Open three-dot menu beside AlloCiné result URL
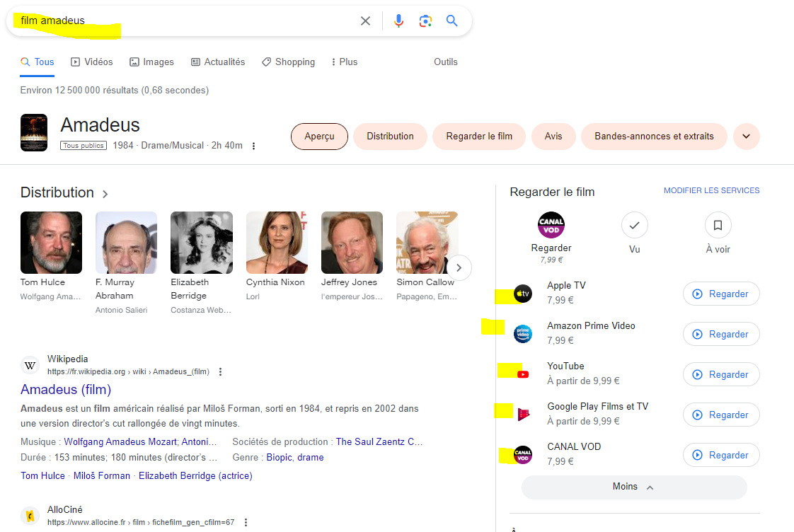 click(x=246, y=522)
